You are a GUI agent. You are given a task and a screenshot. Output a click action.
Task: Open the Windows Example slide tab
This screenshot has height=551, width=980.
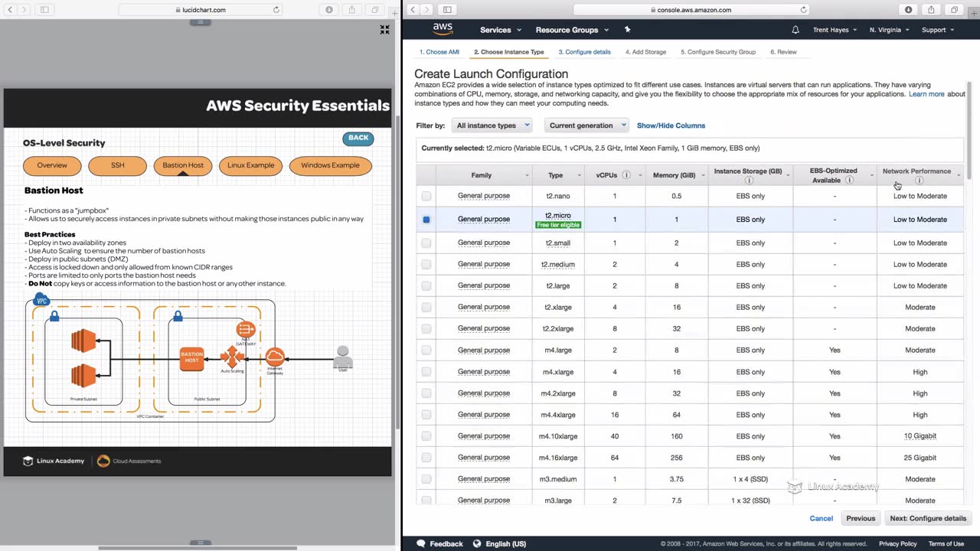tap(330, 165)
